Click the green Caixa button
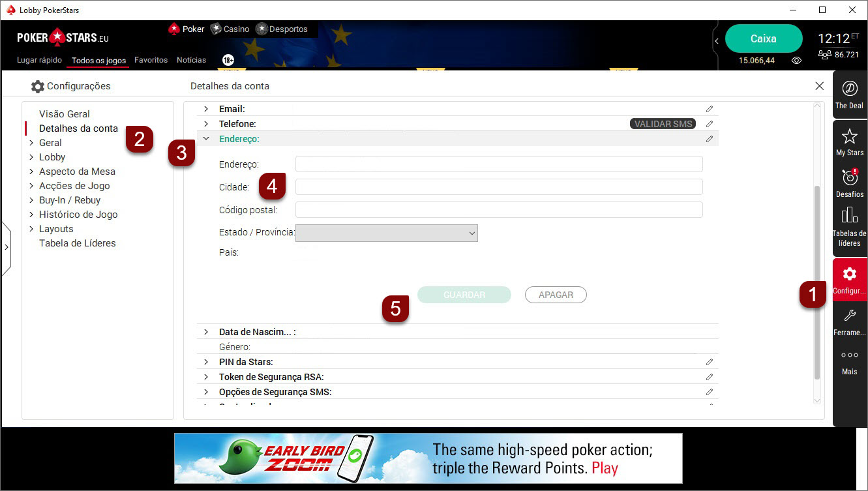The height and width of the screenshot is (491, 868). click(x=763, y=38)
